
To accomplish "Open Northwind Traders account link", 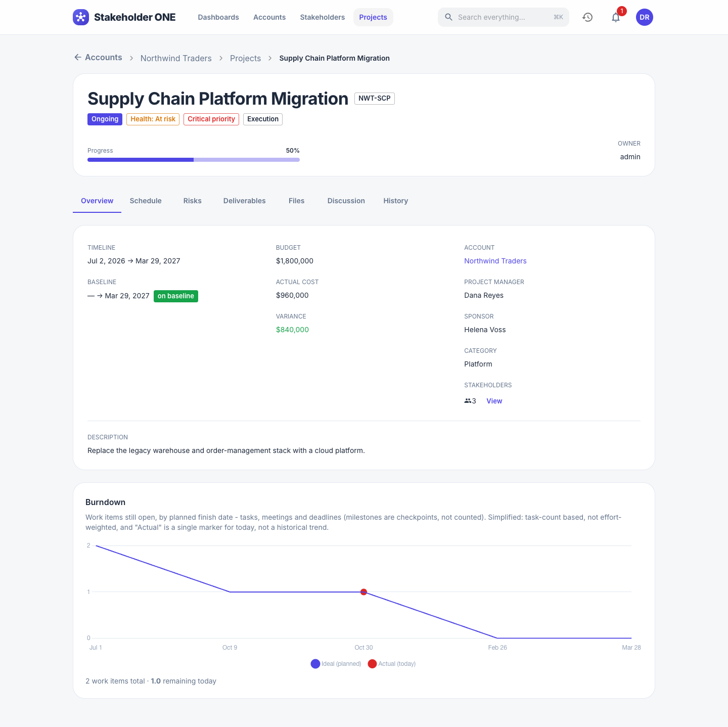I will point(495,261).
